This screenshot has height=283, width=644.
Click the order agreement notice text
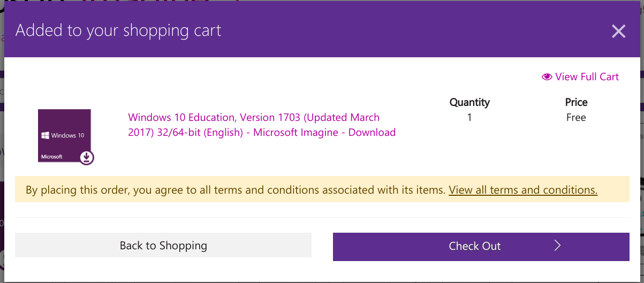(236, 190)
